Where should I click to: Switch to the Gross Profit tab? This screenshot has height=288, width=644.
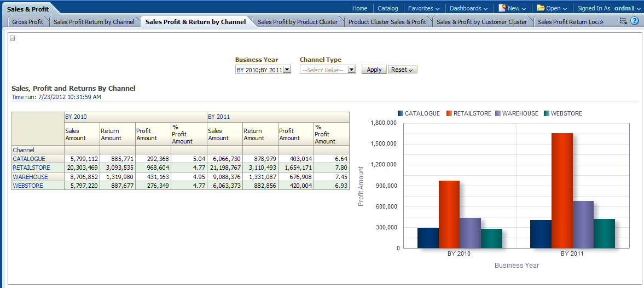point(27,22)
